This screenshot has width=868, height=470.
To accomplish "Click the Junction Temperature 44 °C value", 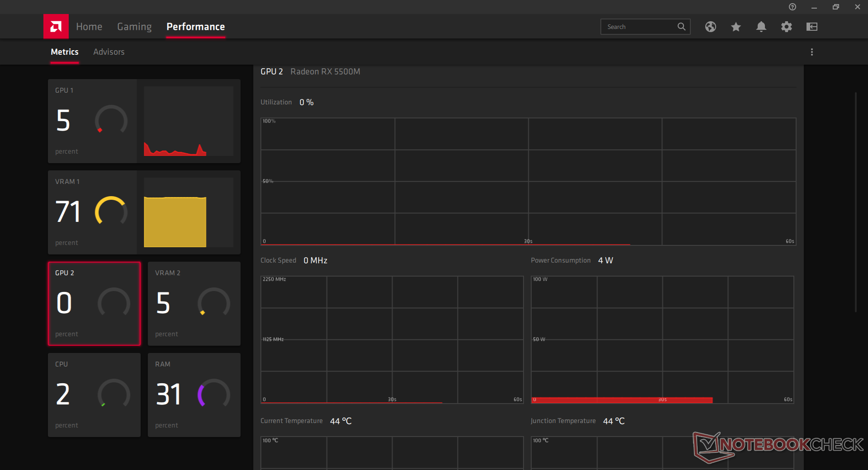I will point(614,421).
